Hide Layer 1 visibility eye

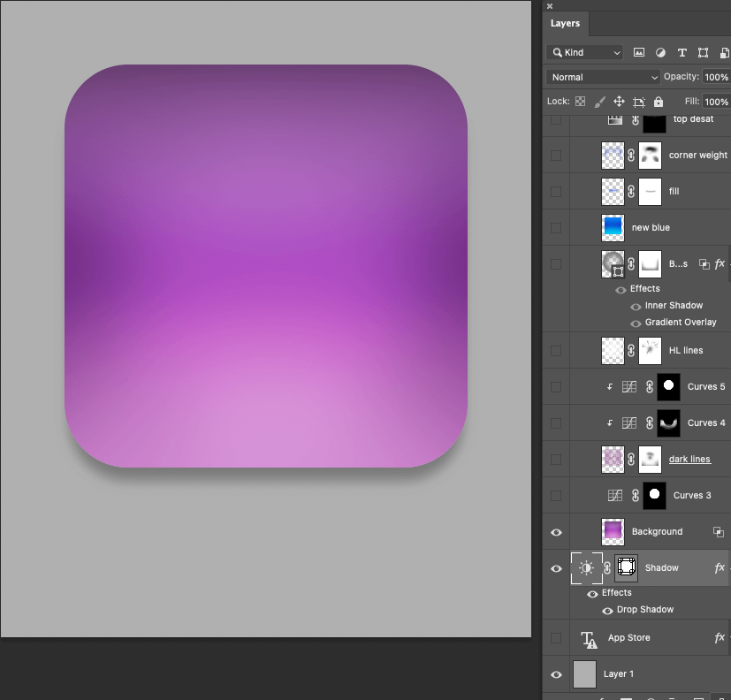pos(556,674)
